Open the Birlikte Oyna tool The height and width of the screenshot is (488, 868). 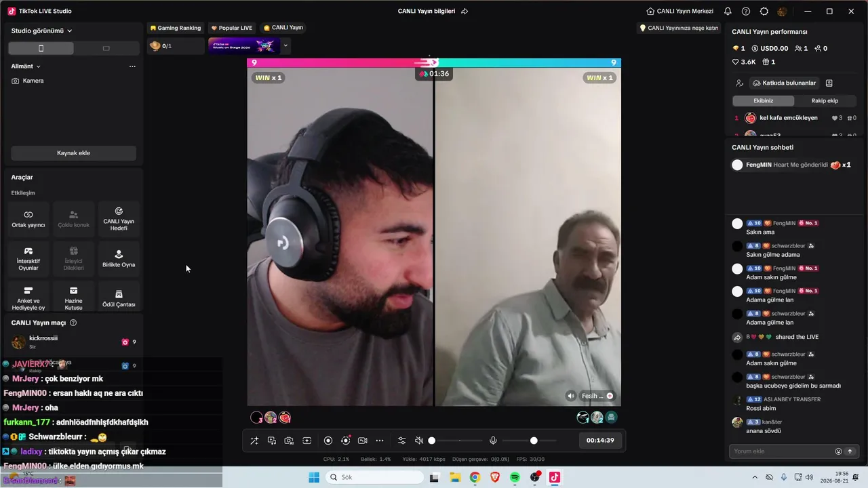[119, 259]
